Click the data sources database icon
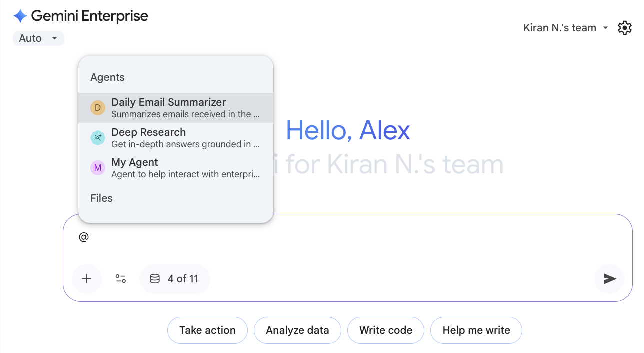The width and height of the screenshot is (644, 353). [x=155, y=278]
